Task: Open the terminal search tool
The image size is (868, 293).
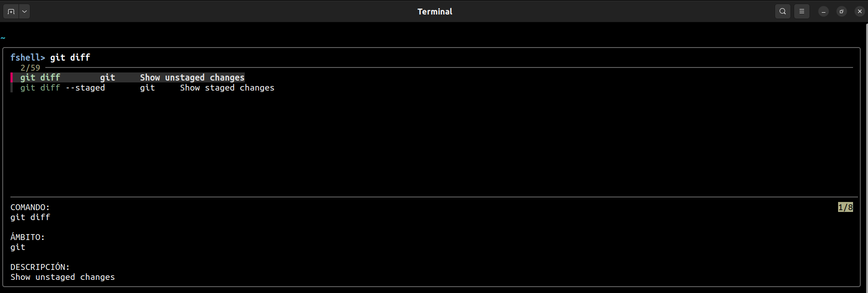Action: tap(783, 11)
